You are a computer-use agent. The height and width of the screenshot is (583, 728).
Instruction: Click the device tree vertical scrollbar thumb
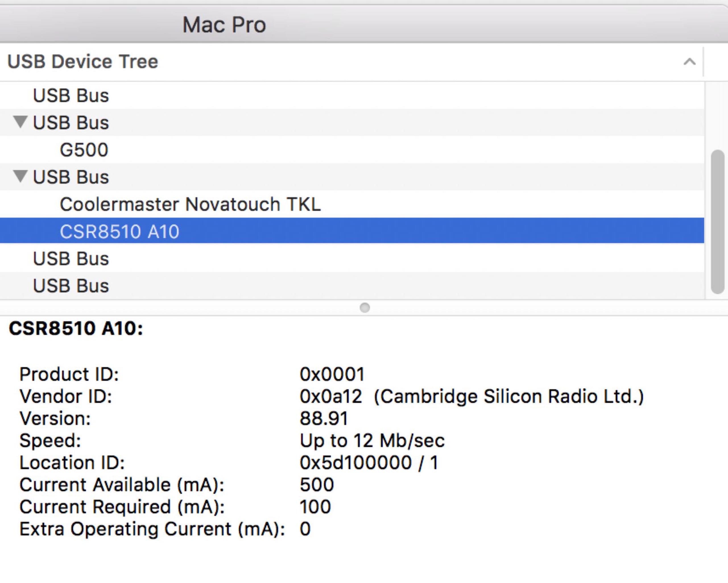coord(717,222)
